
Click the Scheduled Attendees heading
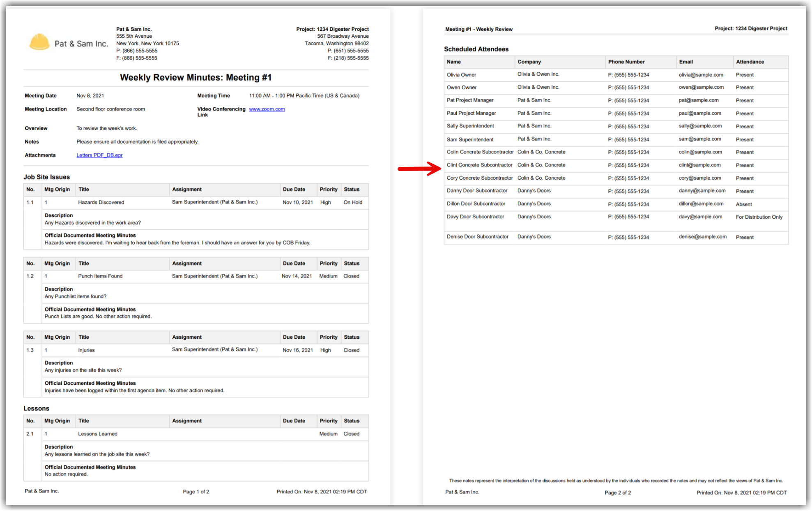(476, 49)
